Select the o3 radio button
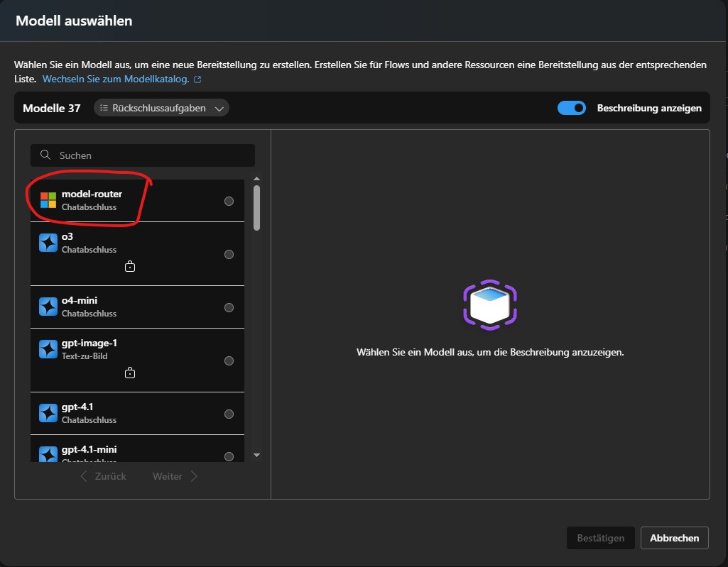728x567 pixels. (229, 254)
